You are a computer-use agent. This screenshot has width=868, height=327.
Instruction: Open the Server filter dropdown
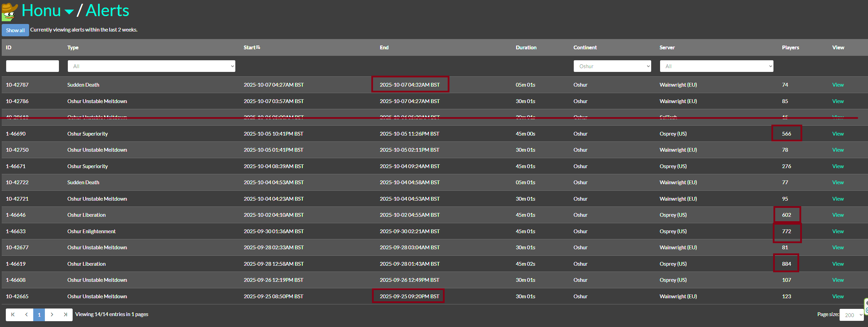[716, 66]
